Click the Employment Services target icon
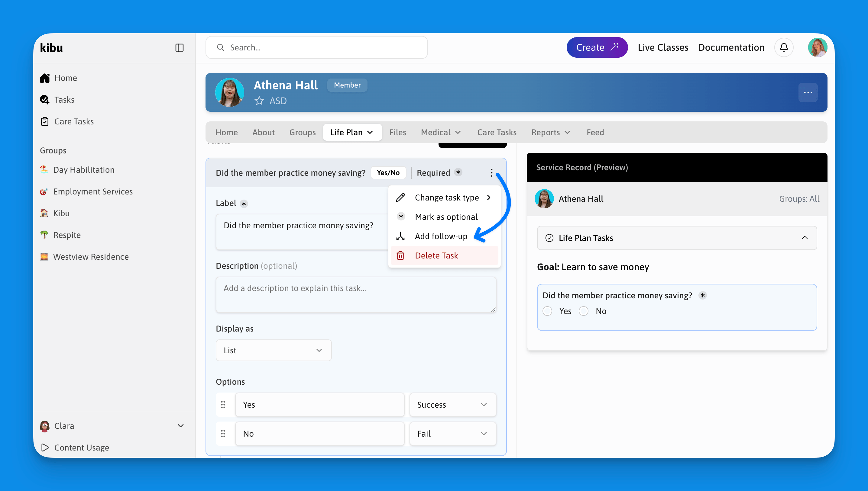This screenshot has height=491, width=868. [44, 191]
